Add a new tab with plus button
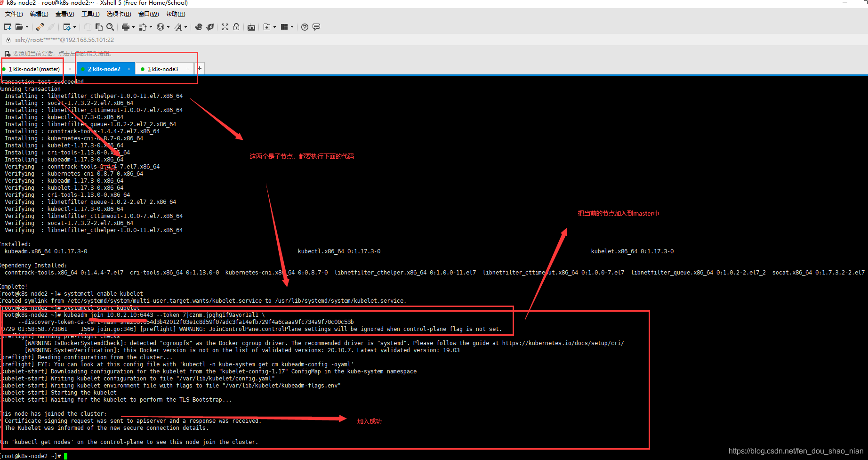Image resolution: width=868 pixels, height=460 pixels. point(200,69)
